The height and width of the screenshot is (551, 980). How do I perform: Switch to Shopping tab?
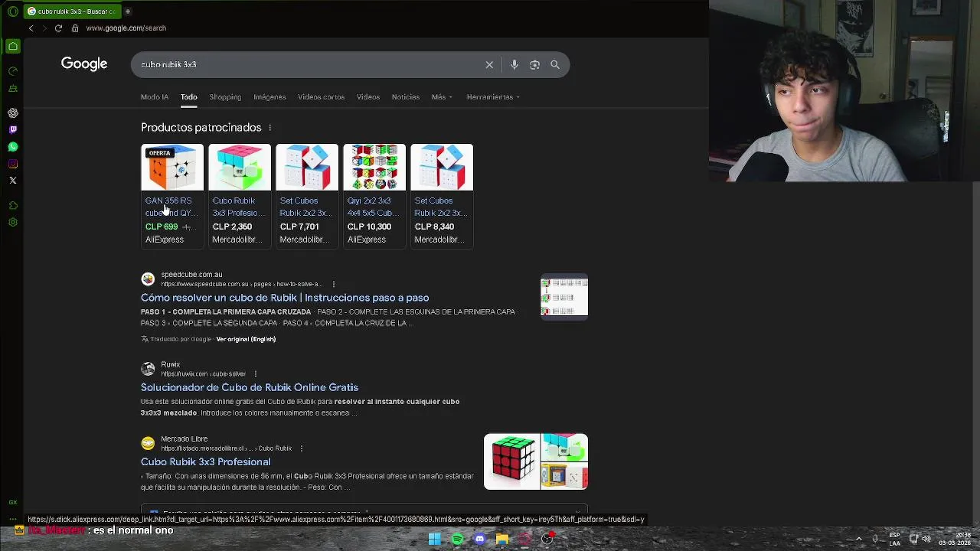[225, 97]
